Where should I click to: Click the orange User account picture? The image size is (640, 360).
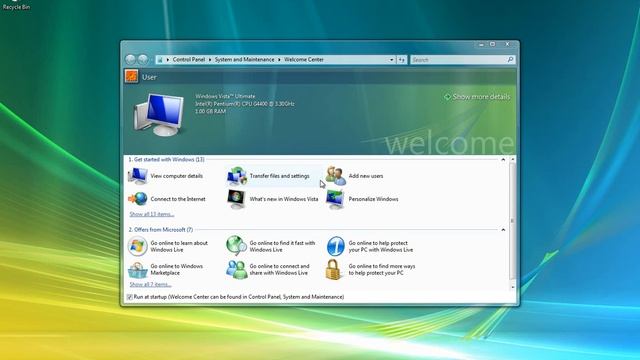click(131, 76)
